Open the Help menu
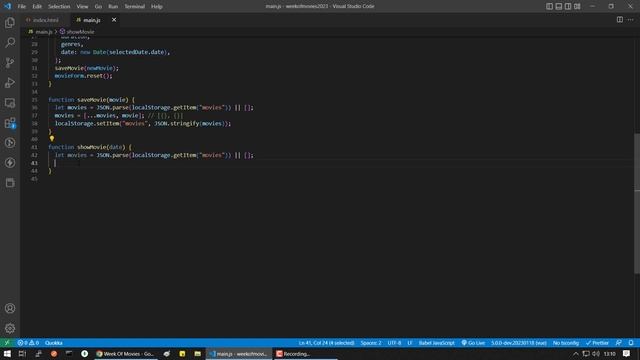The height and width of the screenshot is (360, 640). pos(157,7)
